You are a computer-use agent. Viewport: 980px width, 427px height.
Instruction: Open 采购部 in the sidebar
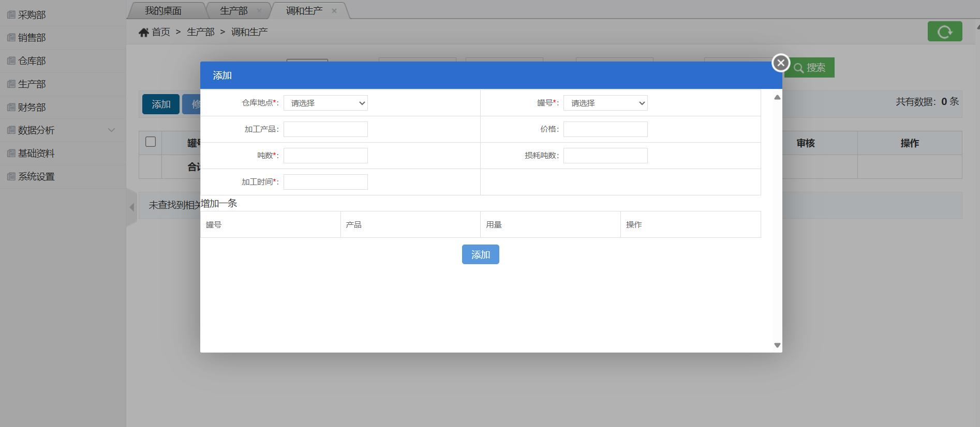coord(32,15)
